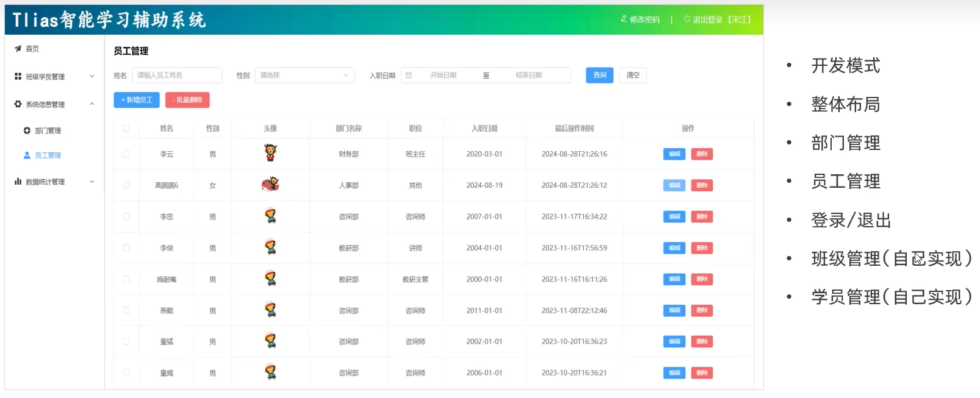This screenshot has height=398, width=980.
Task: Click 李云's avatar image
Action: (270, 152)
